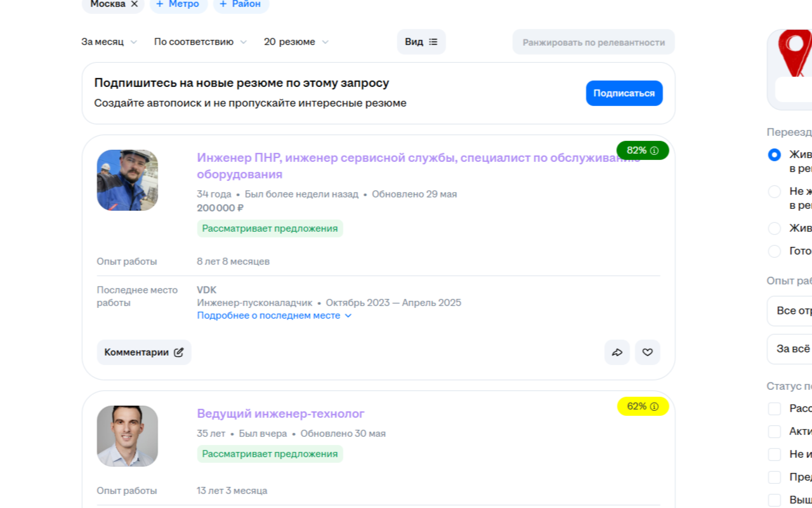Open the Ведущий инженер-технолог resume
This screenshot has height=508, width=812.
pyautogui.click(x=280, y=413)
